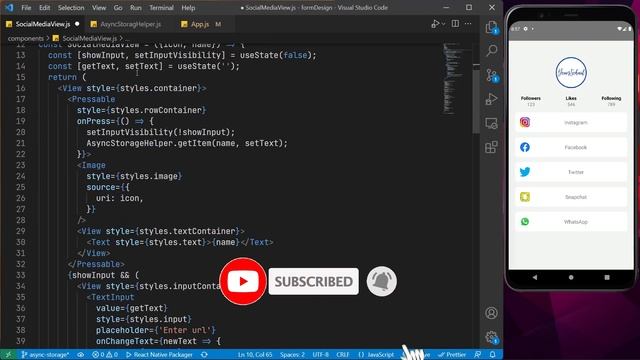Screen dimensions: 640x360
Task: Click the Run Code play icon in editor toolbar
Action: (x=435, y=24)
